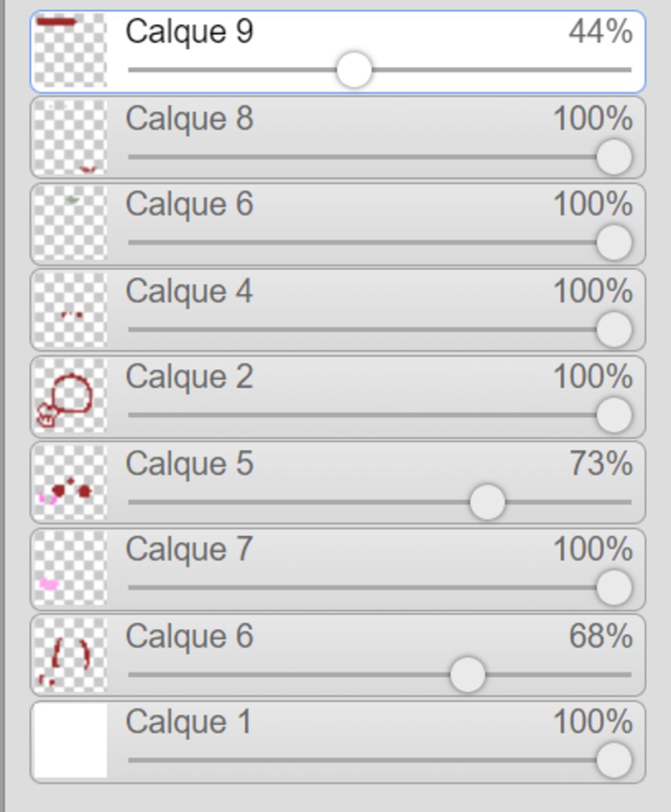Click the 68% opacity slider handle
The width and height of the screenshot is (671, 812).
click(468, 674)
